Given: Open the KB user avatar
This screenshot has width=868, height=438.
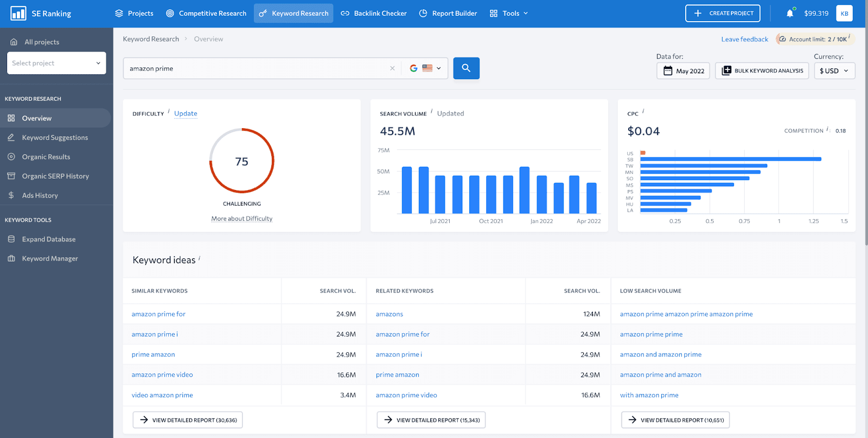Looking at the screenshot, I should point(844,13).
